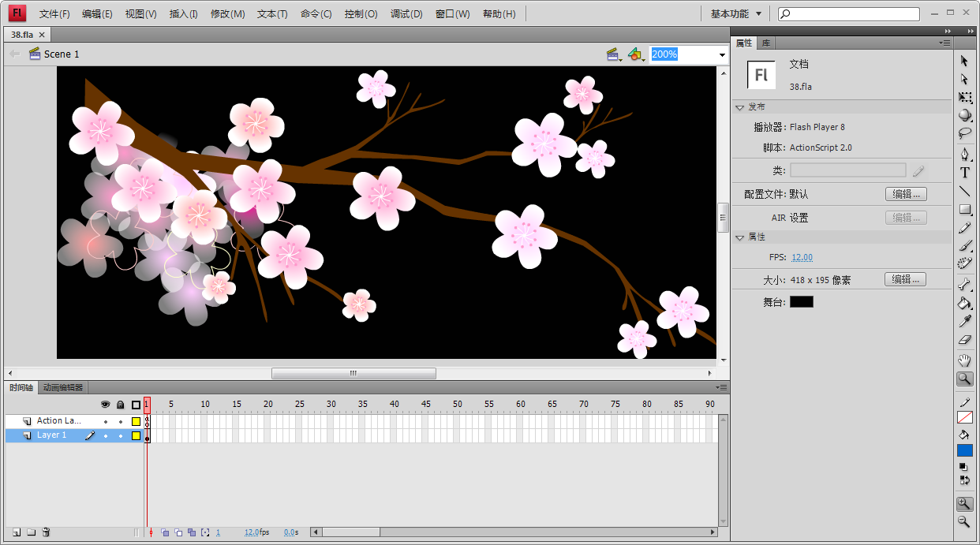Select the Hand tool
The height and width of the screenshot is (545, 980).
[964, 360]
